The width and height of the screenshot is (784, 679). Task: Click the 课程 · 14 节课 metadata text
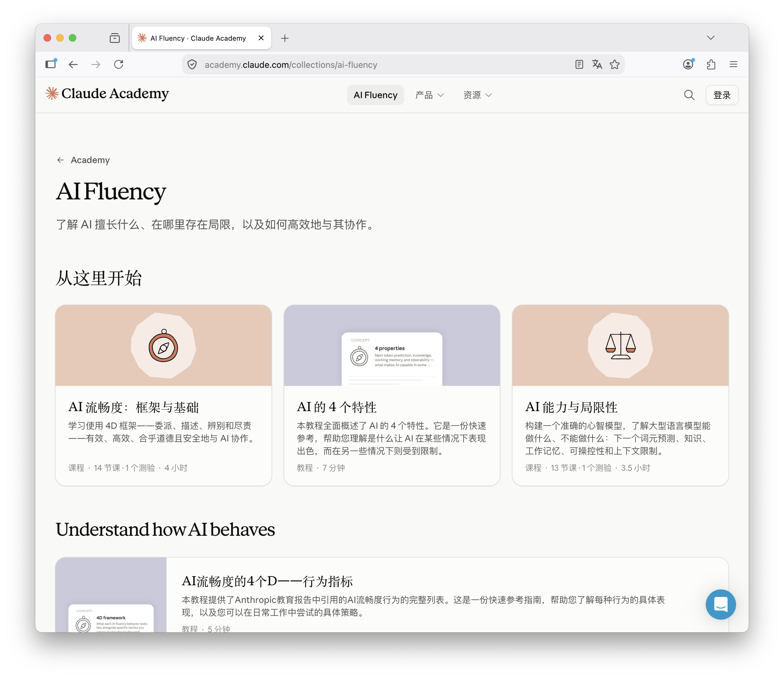[x=128, y=468]
